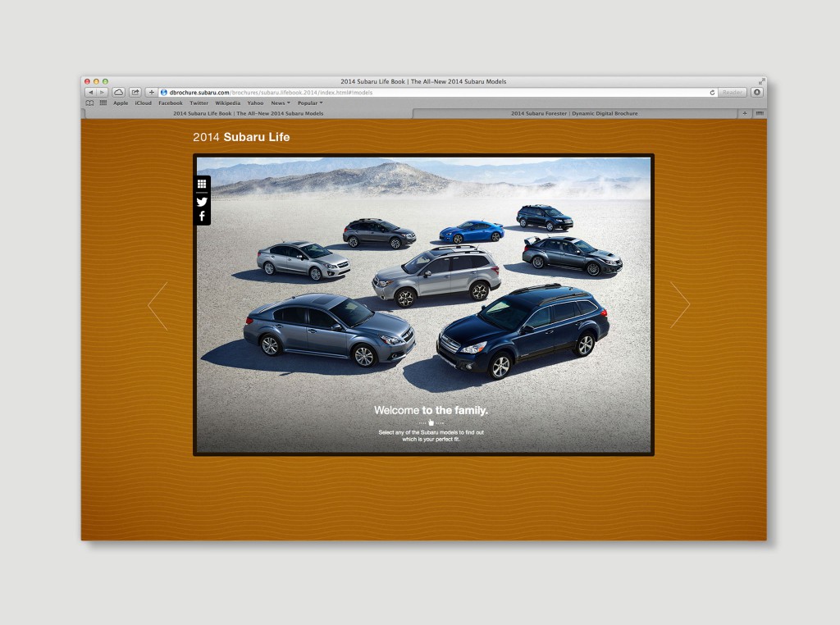Click the 'Select any of the Subaru models' text
Screen dimensions: 840x625
coord(431,436)
